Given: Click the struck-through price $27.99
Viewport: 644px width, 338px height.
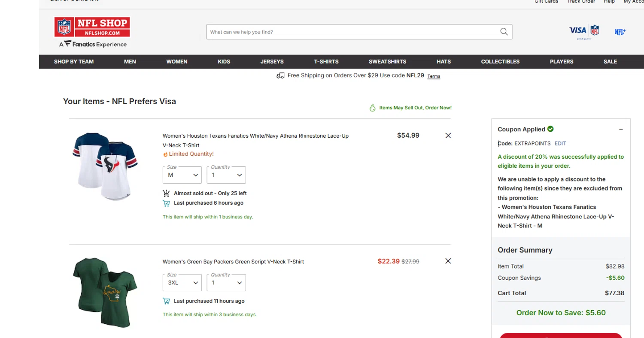Looking at the screenshot, I should (x=410, y=262).
